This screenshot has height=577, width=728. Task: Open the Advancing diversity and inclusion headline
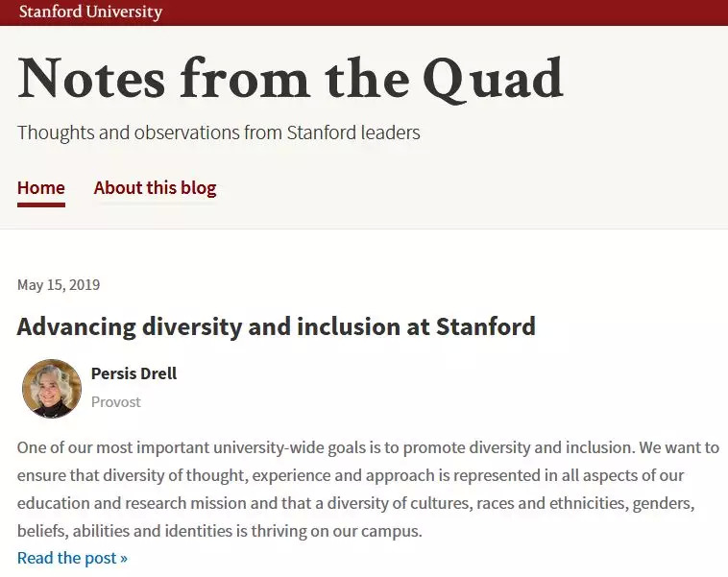pyautogui.click(x=276, y=326)
